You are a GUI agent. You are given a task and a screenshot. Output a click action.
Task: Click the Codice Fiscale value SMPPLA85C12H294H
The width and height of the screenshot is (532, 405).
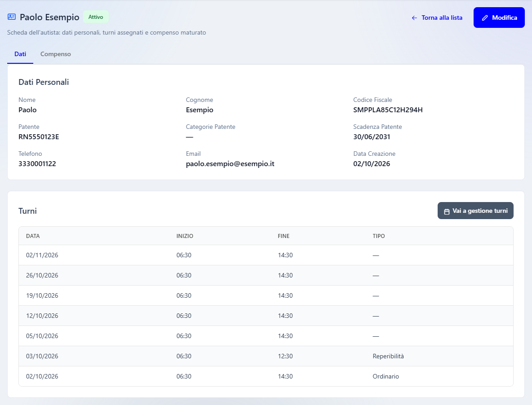[x=388, y=110]
